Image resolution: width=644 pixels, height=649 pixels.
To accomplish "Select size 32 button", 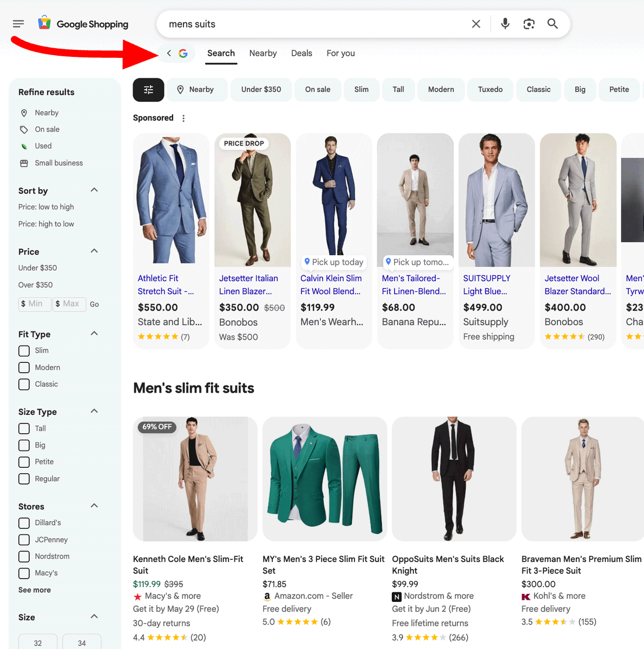I will [x=38, y=642].
